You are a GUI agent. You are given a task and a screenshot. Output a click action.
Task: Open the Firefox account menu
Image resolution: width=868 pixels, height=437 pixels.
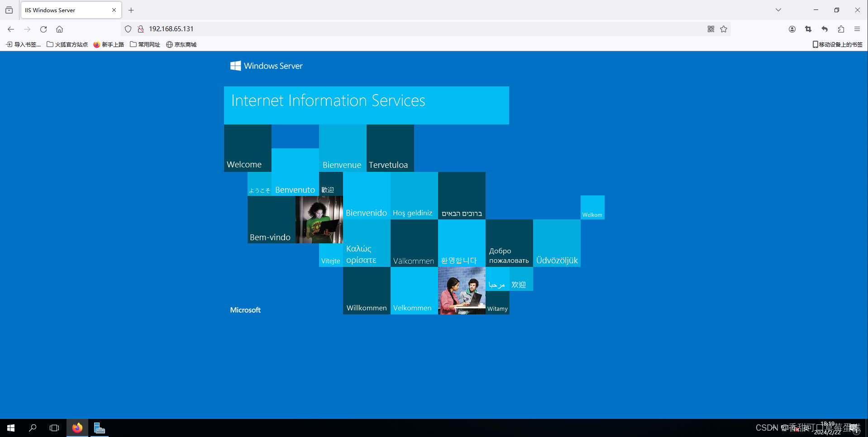point(792,29)
